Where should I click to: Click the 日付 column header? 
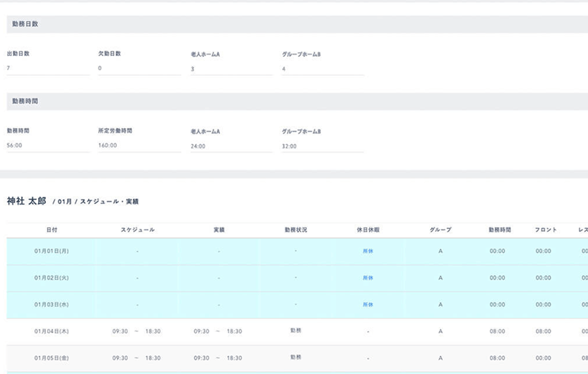(x=52, y=230)
